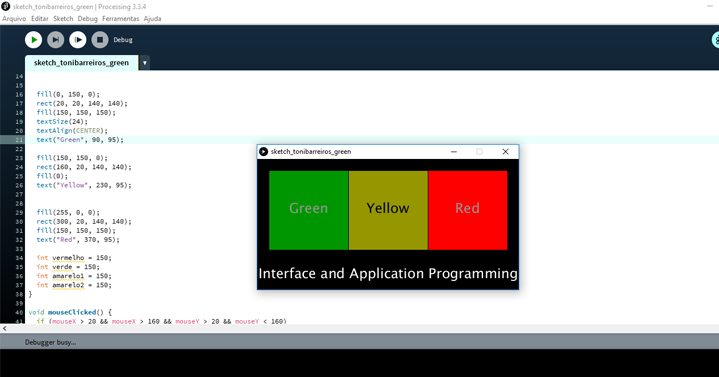Click the Green square in sketch window
Viewport: 719px width, 377px height.
click(x=309, y=210)
